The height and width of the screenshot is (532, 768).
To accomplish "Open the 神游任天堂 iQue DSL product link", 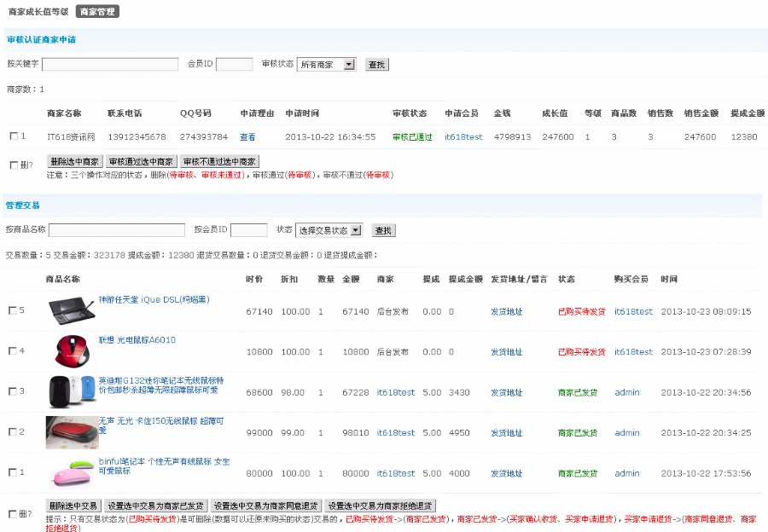I will click(x=154, y=299).
